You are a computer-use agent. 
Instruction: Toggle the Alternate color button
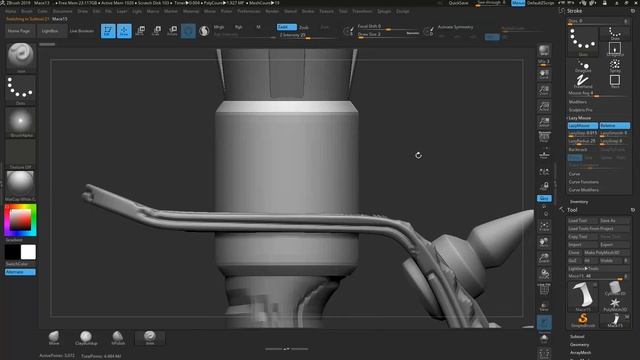pyautogui.click(x=20, y=272)
